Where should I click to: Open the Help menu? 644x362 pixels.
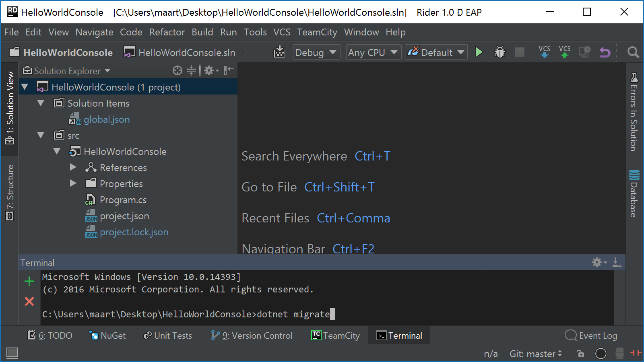pyautogui.click(x=395, y=32)
